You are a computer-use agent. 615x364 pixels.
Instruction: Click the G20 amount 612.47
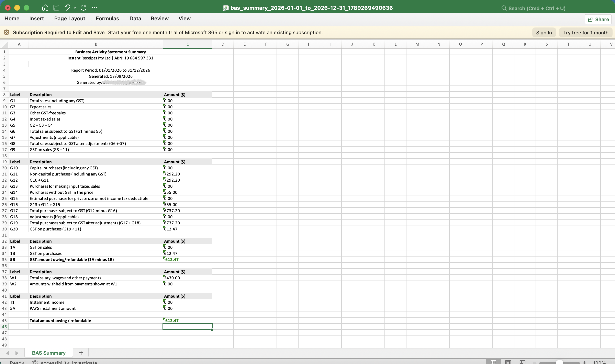(x=187, y=229)
